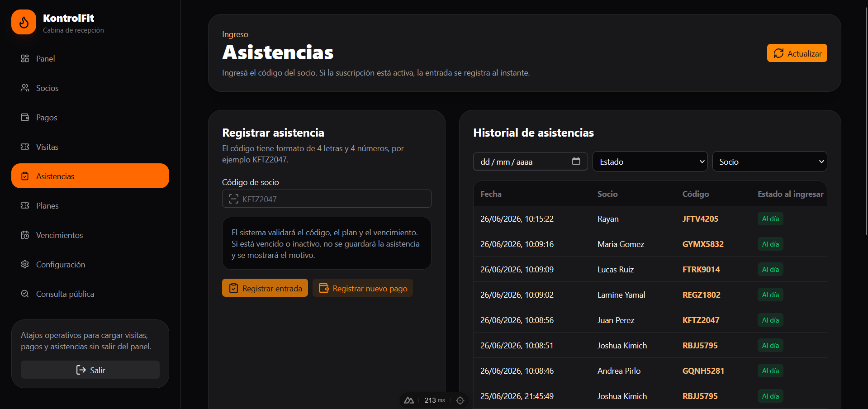
Task: Open the Estado filter dropdown
Action: 650,162
